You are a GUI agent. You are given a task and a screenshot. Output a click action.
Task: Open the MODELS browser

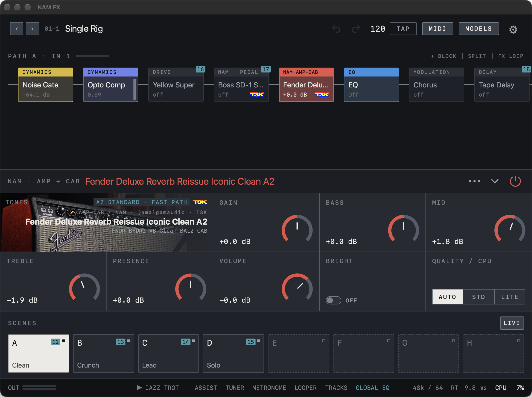(x=479, y=29)
